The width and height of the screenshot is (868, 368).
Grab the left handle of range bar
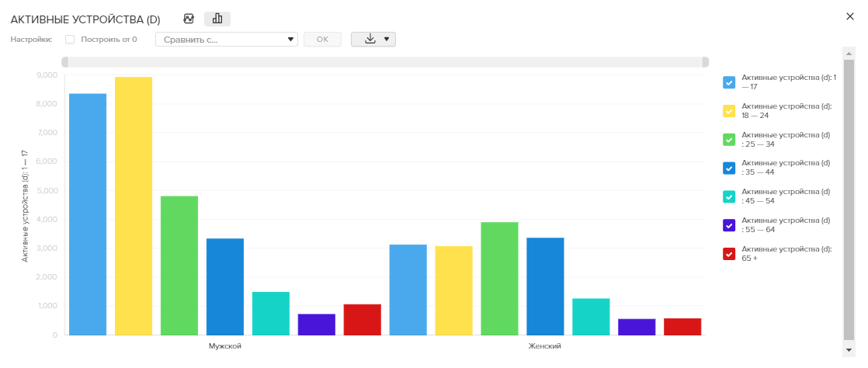coord(65,62)
